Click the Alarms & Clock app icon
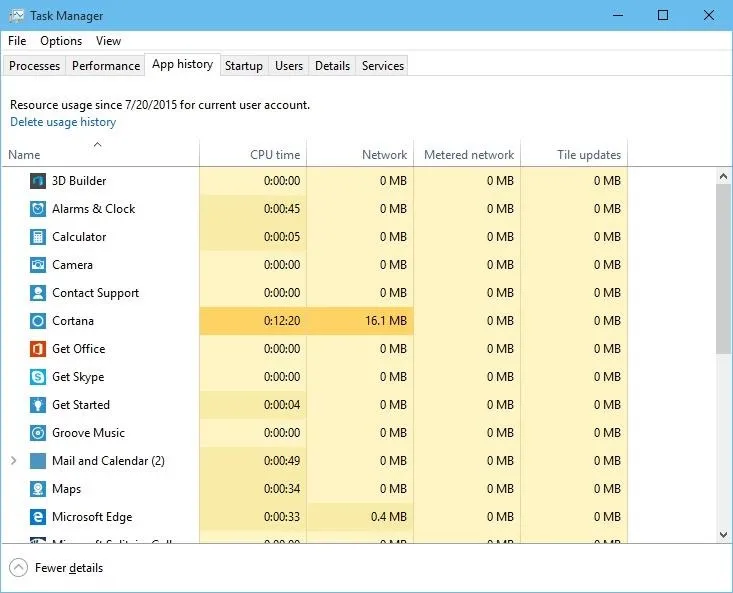The width and height of the screenshot is (733, 593). coord(38,209)
